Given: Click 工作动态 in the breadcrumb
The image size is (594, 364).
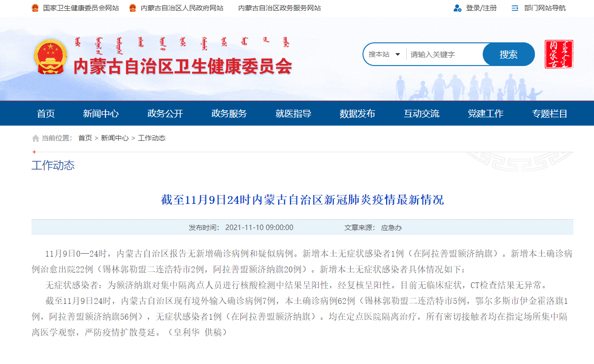Looking at the screenshot, I should pos(152,138).
